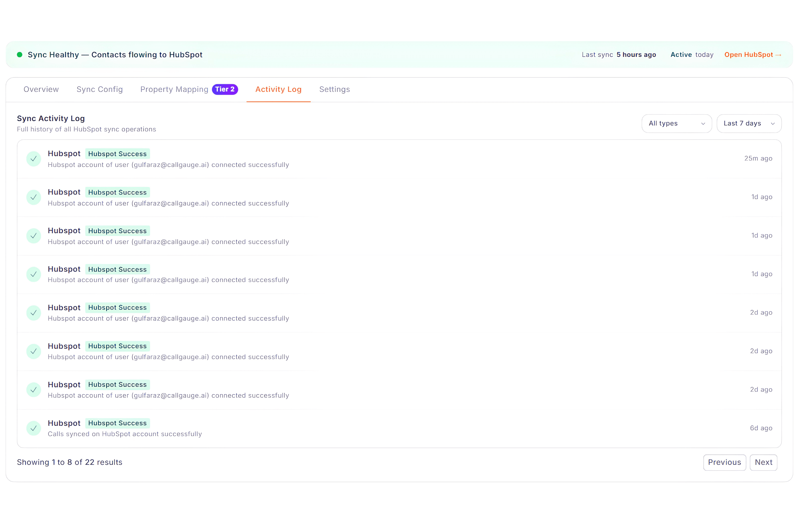Click the Next pagination button
Viewport: 798px width, 532px height.
[763, 462]
